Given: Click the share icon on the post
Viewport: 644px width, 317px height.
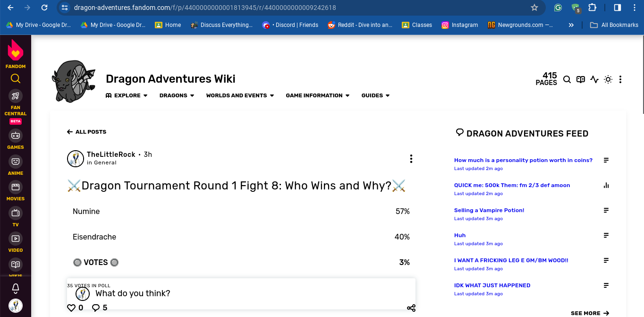Looking at the screenshot, I should click(x=411, y=308).
